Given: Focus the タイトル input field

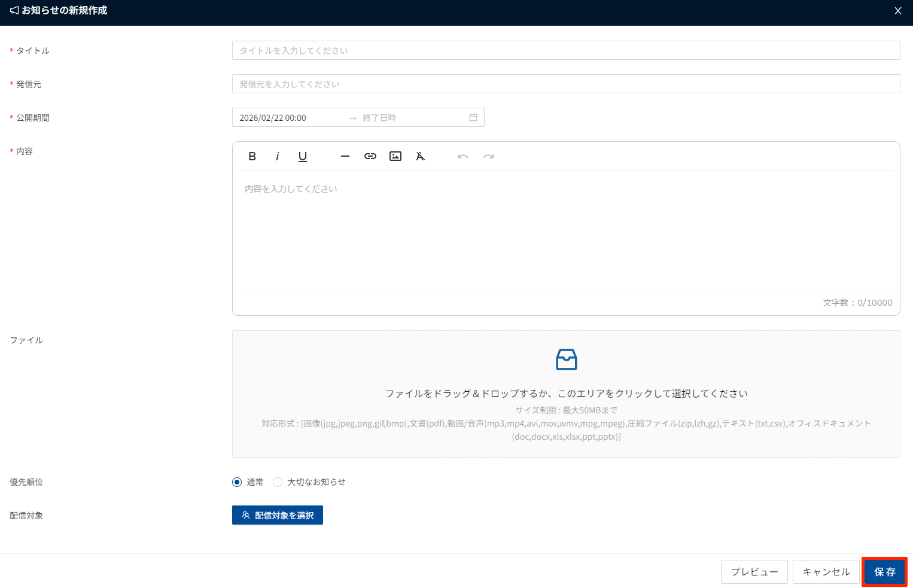Looking at the screenshot, I should pyautogui.click(x=565, y=50).
